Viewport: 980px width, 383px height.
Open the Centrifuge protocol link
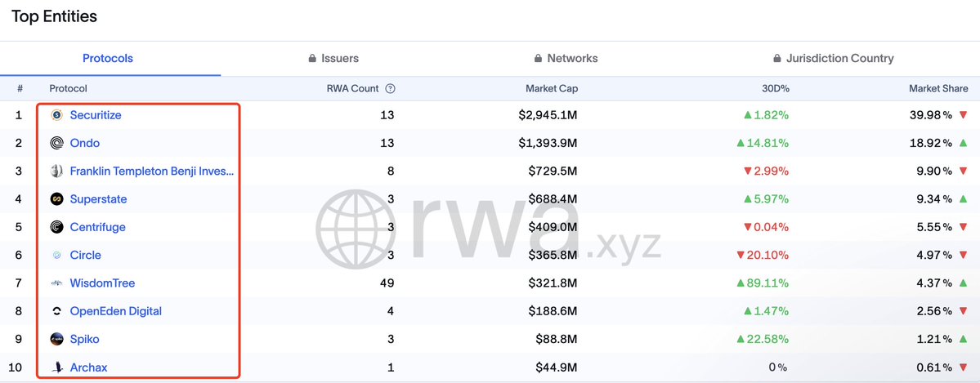point(97,227)
